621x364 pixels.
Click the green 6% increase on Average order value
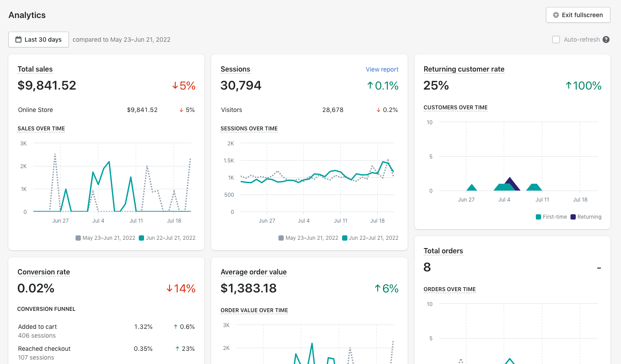pyautogui.click(x=386, y=288)
